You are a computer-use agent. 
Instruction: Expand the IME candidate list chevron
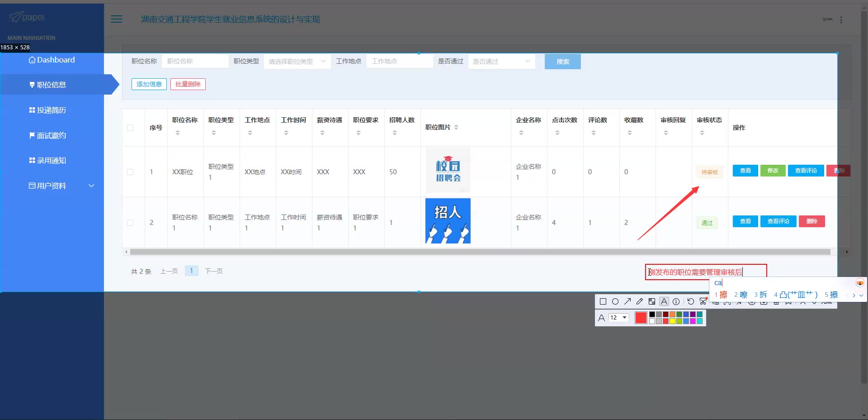[861, 295]
